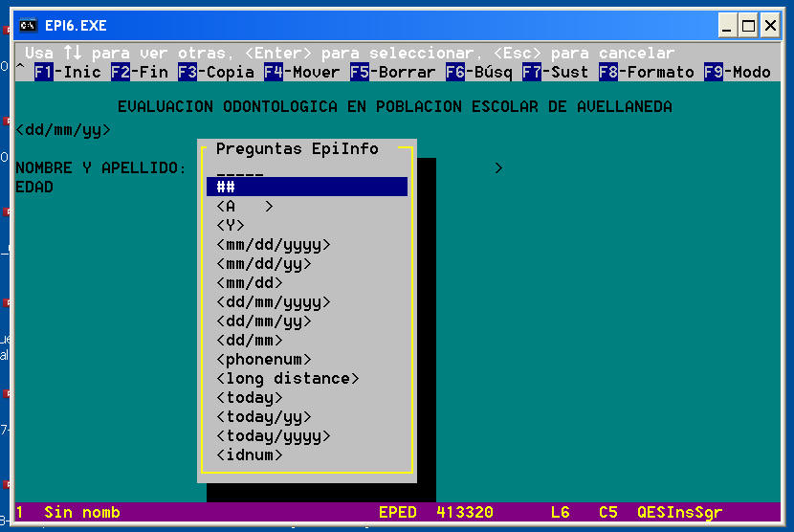Click the 413320 memory value

465,512
